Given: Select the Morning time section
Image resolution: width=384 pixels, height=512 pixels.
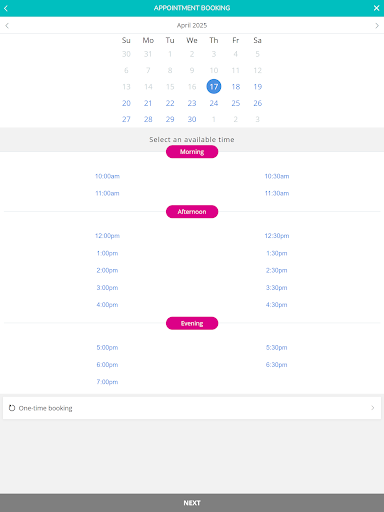Looking at the screenshot, I should [x=192, y=152].
